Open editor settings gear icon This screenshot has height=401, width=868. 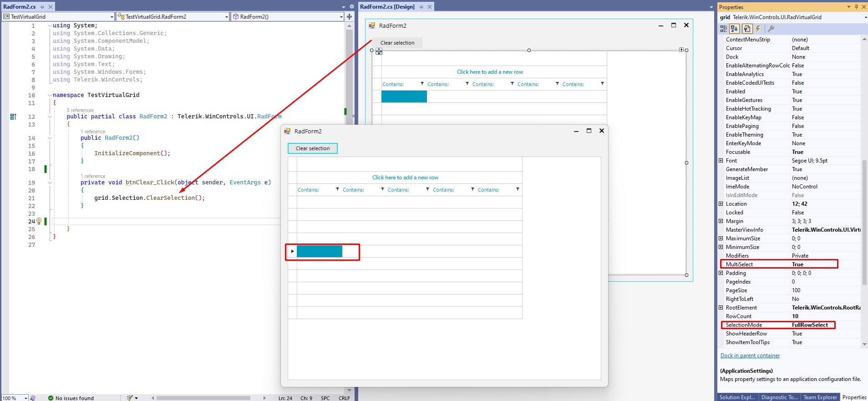[351, 7]
